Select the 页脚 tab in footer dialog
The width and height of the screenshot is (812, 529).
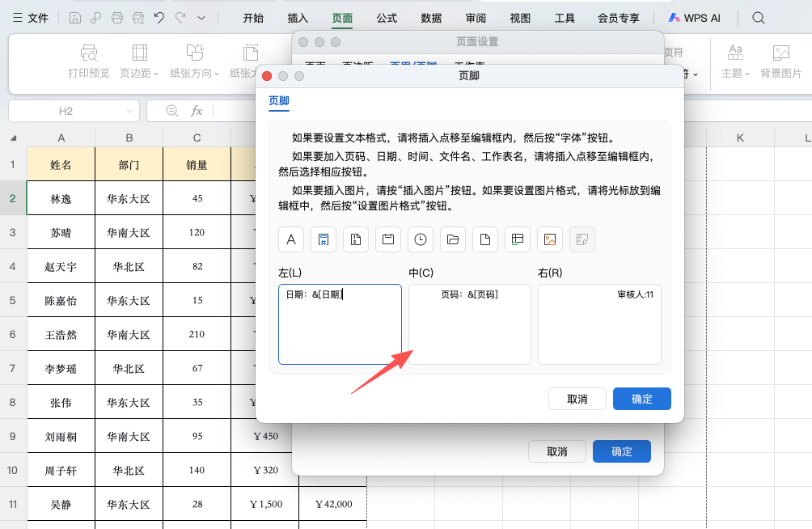click(x=279, y=100)
